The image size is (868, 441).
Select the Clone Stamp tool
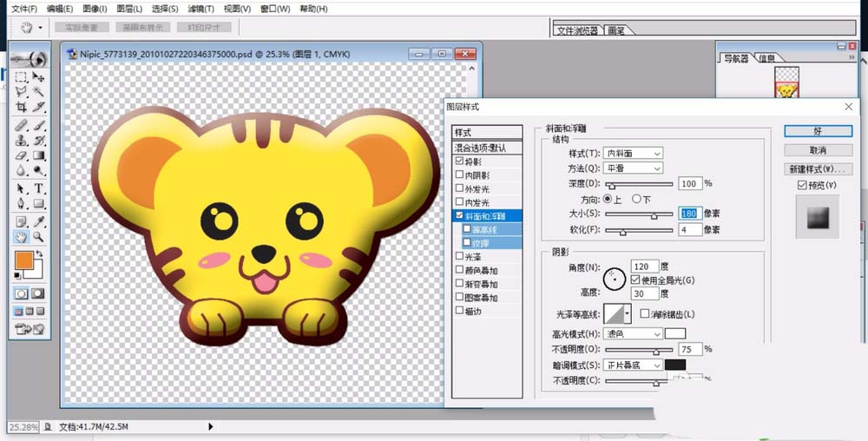coord(21,141)
